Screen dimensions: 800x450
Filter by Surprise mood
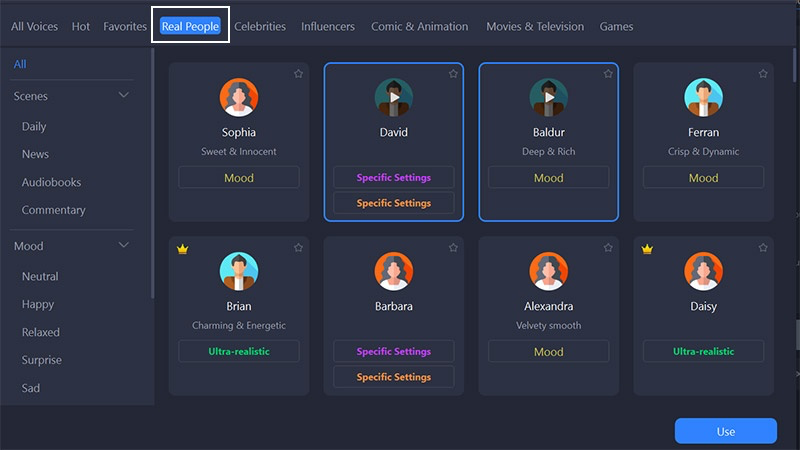[x=41, y=360]
